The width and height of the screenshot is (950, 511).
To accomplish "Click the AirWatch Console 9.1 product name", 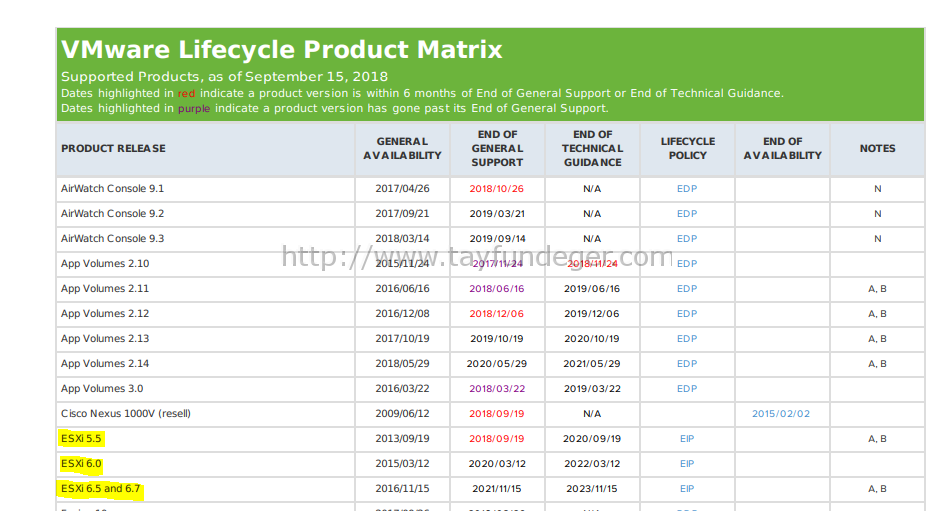I will pos(112,189).
